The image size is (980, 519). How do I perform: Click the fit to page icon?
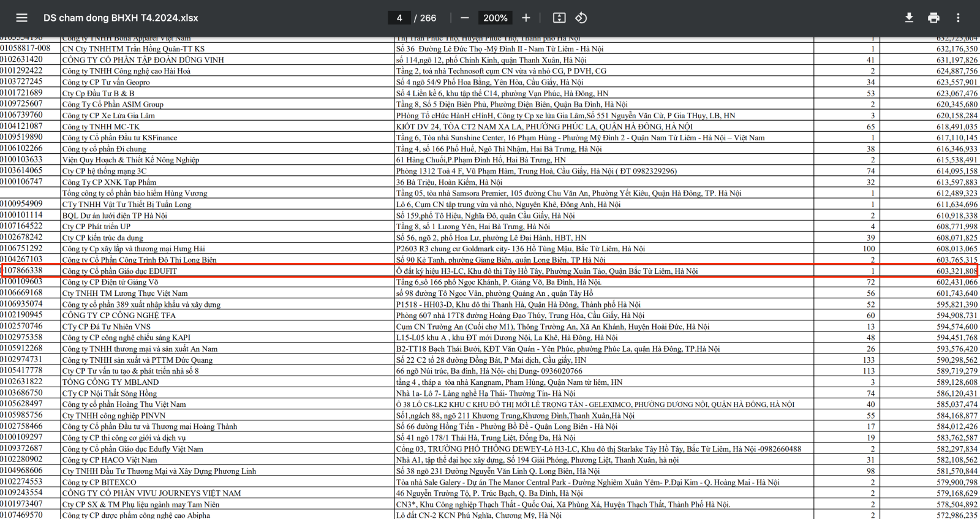(x=559, y=18)
